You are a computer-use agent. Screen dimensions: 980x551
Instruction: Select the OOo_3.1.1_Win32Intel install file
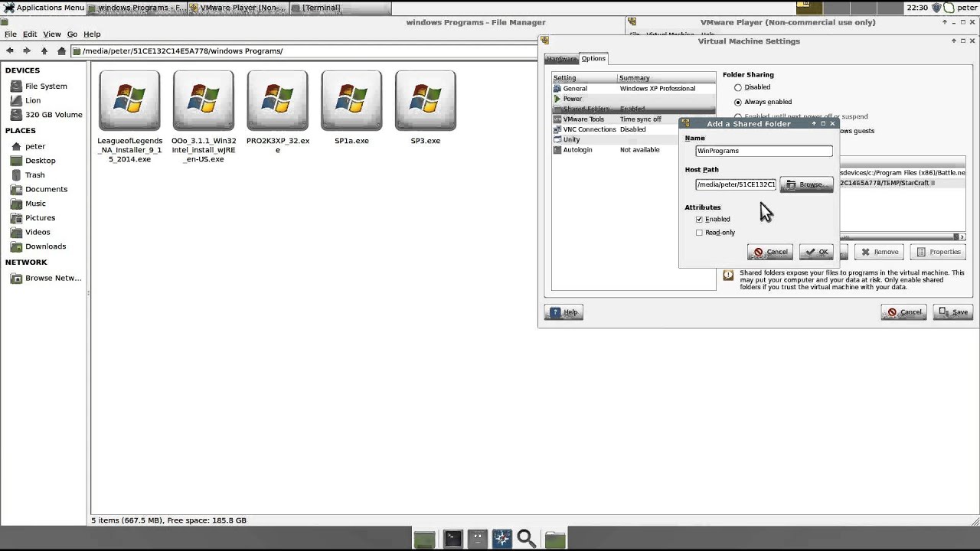203,100
